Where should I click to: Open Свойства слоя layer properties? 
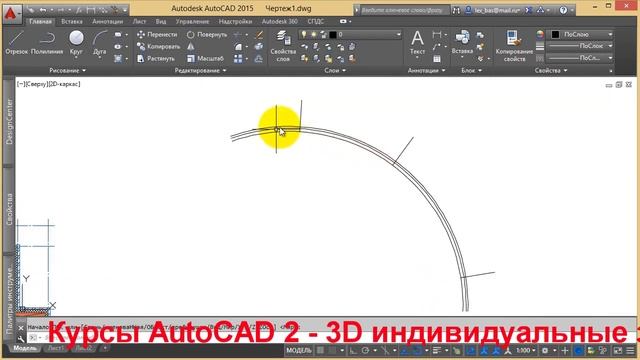click(x=283, y=46)
